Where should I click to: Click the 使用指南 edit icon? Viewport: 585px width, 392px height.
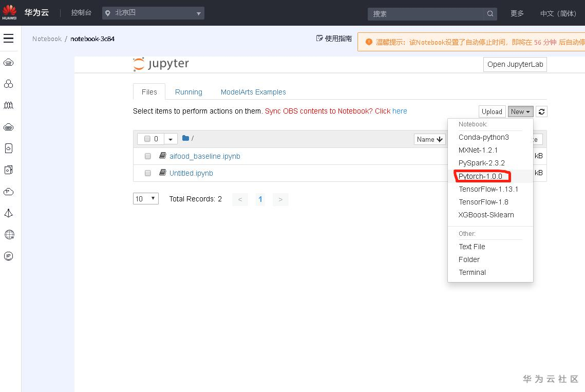point(319,38)
